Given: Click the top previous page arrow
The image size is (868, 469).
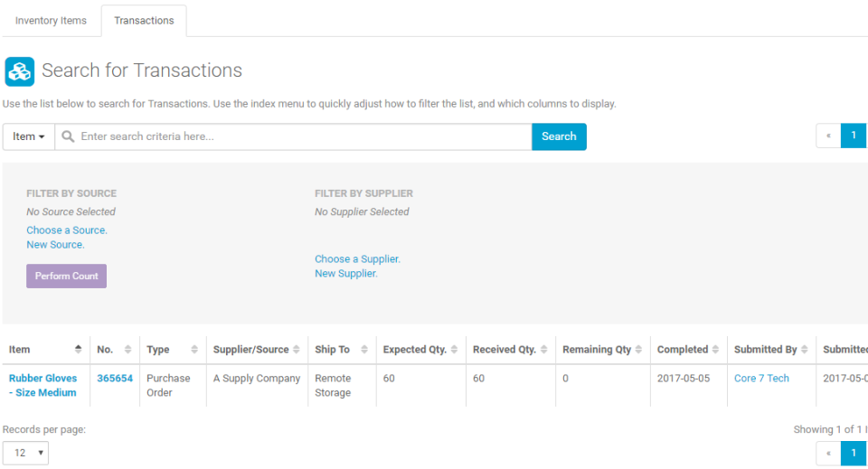Looking at the screenshot, I should click(x=829, y=136).
